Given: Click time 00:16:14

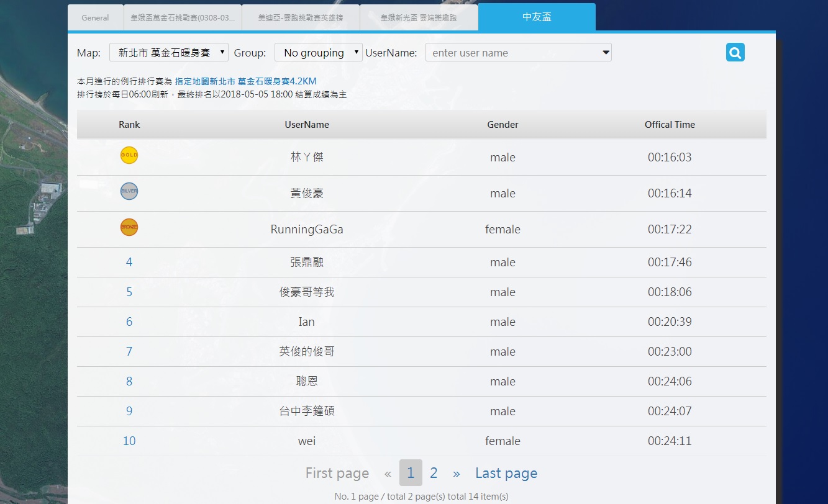Looking at the screenshot, I should click(670, 193).
